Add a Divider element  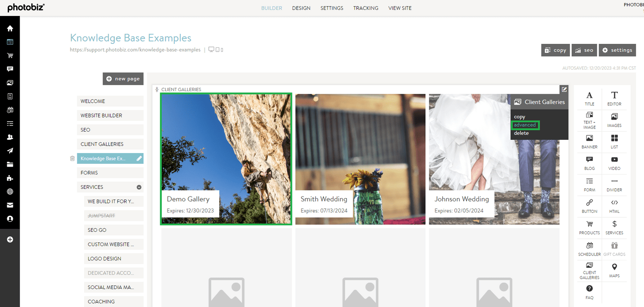pyautogui.click(x=614, y=185)
